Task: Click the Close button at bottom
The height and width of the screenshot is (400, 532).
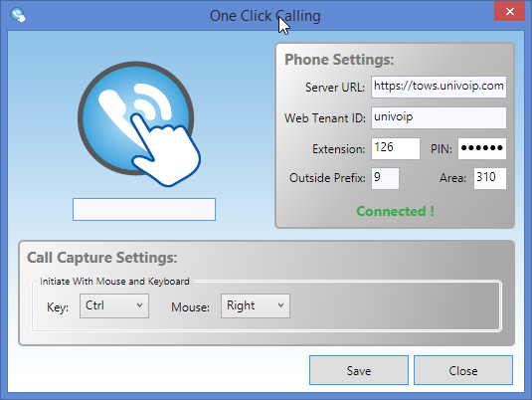Action: pyautogui.click(x=463, y=370)
